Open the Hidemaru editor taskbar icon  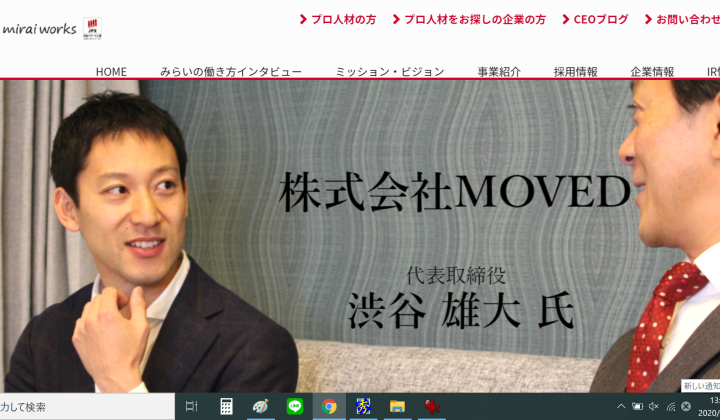coord(363,407)
